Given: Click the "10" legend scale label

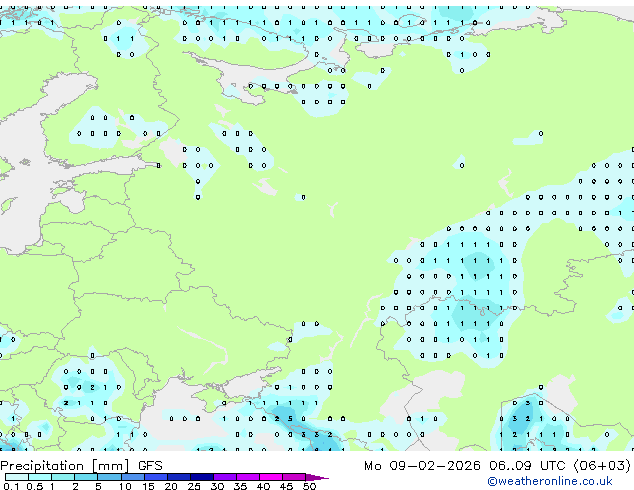Looking at the screenshot, I should (x=125, y=486).
